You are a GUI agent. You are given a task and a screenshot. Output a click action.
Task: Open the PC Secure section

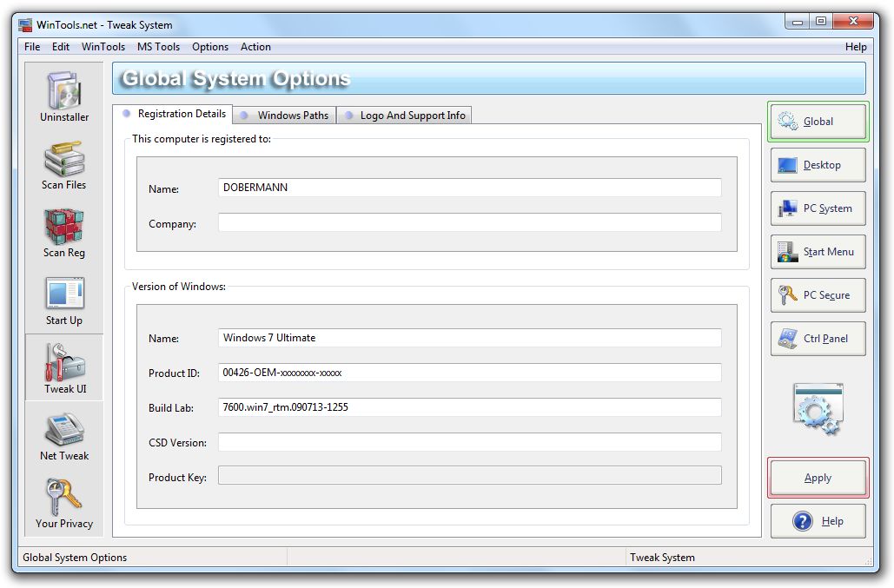coord(818,295)
